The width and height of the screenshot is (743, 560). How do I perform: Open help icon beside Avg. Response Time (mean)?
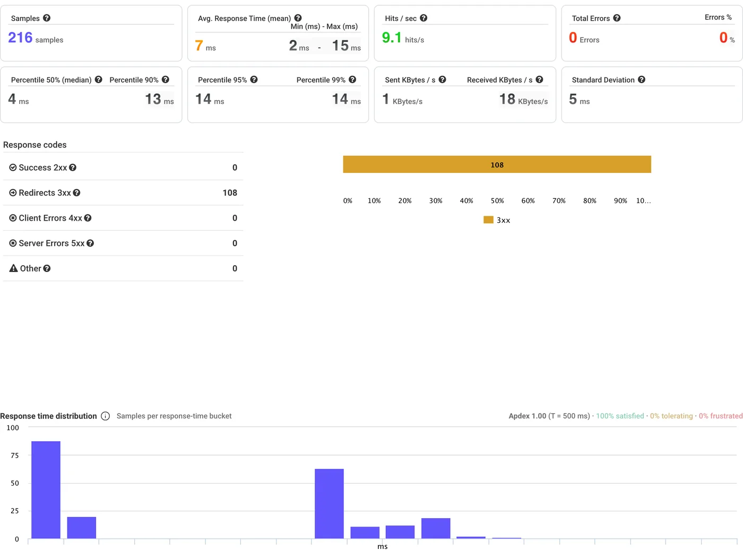(x=298, y=18)
